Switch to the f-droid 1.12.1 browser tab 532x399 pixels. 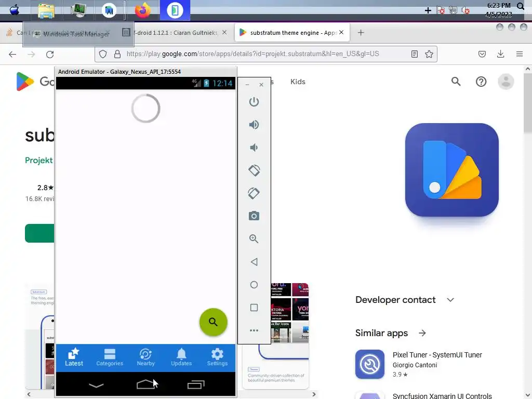point(175,33)
